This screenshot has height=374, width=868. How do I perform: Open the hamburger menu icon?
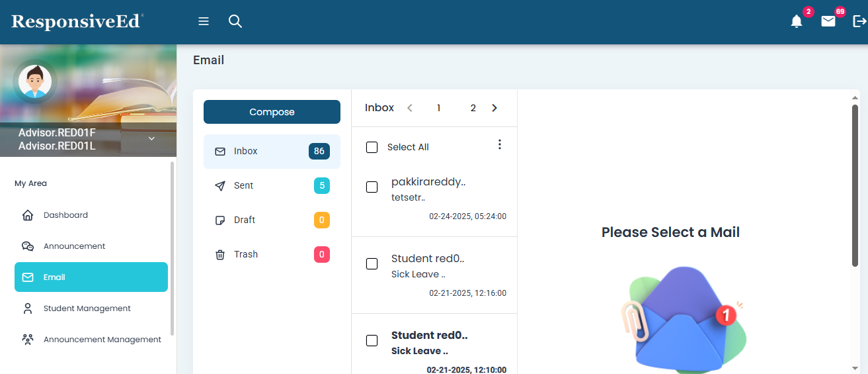coord(204,22)
